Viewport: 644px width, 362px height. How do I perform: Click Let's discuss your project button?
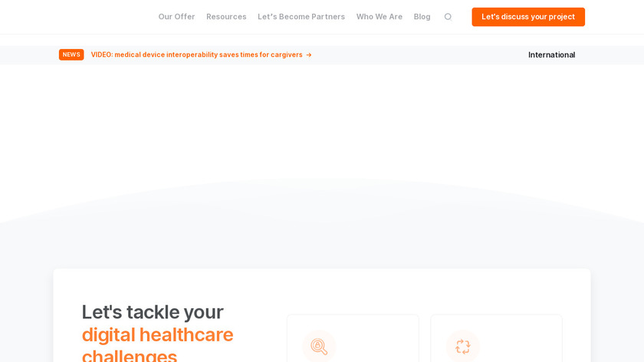tap(528, 17)
